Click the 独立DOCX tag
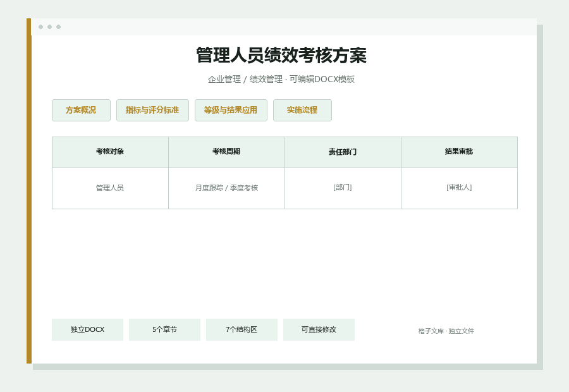Viewport: 569px width, 392px height. pyautogui.click(x=87, y=329)
